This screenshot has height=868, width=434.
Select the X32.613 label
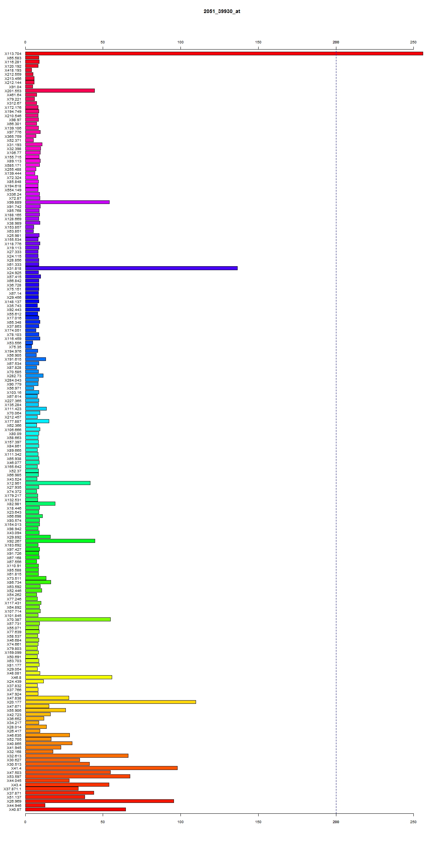tap(14, 756)
